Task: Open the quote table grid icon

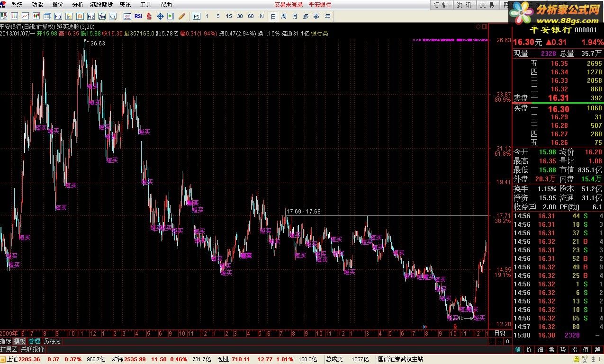Action: click(14, 16)
